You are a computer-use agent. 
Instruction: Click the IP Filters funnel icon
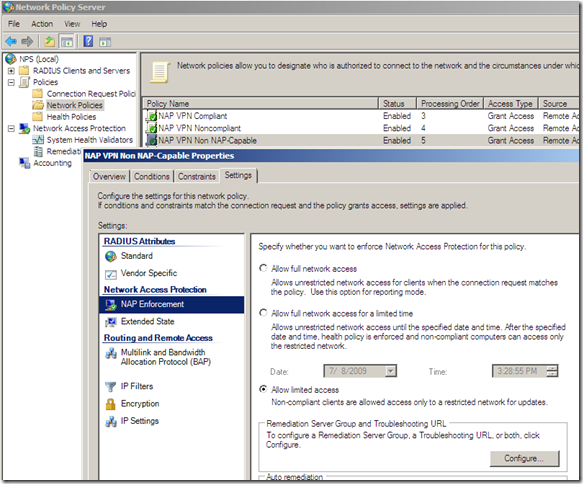coord(111,387)
